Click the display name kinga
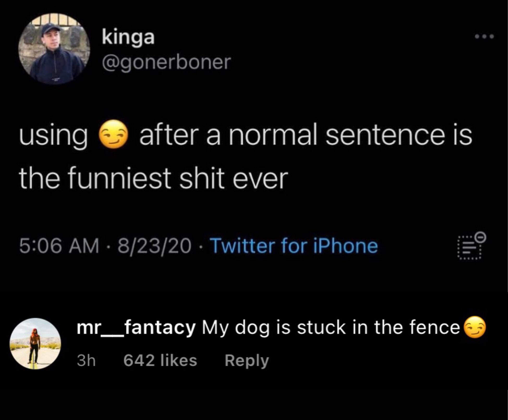The width and height of the screenshot is (508, 420). [x=128, y=37]
